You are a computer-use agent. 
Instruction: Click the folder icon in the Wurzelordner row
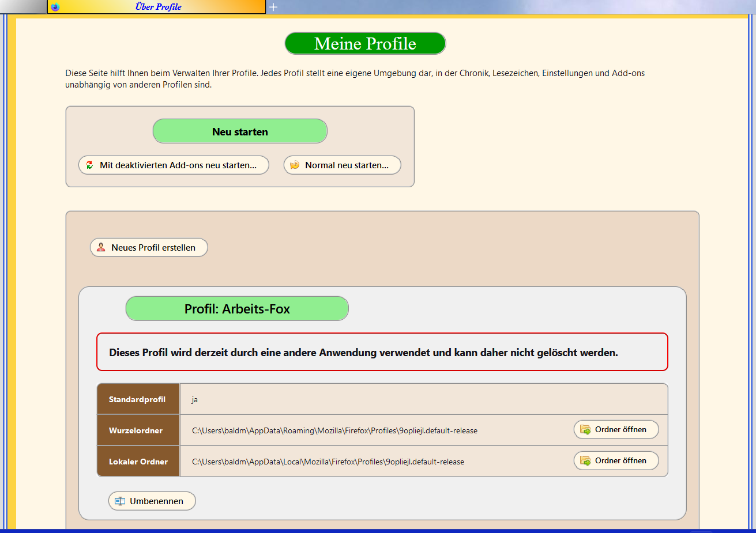(585, 429)
